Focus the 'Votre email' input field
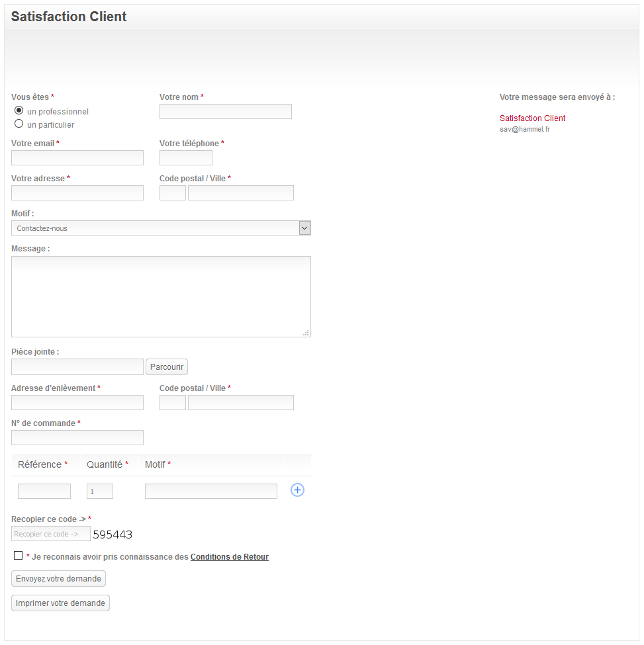Screen dimensions: 644x645 (x=77, y=158)
